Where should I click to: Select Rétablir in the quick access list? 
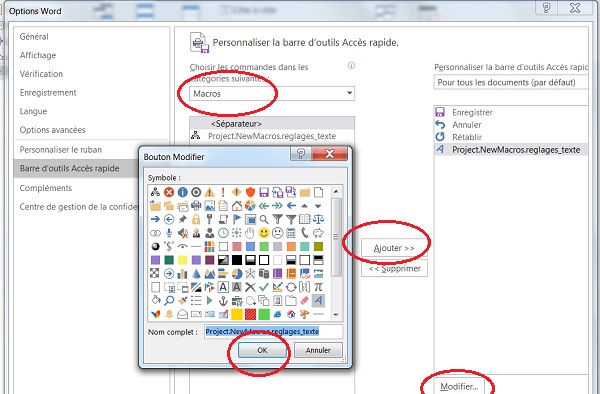[x=467, y=137]
